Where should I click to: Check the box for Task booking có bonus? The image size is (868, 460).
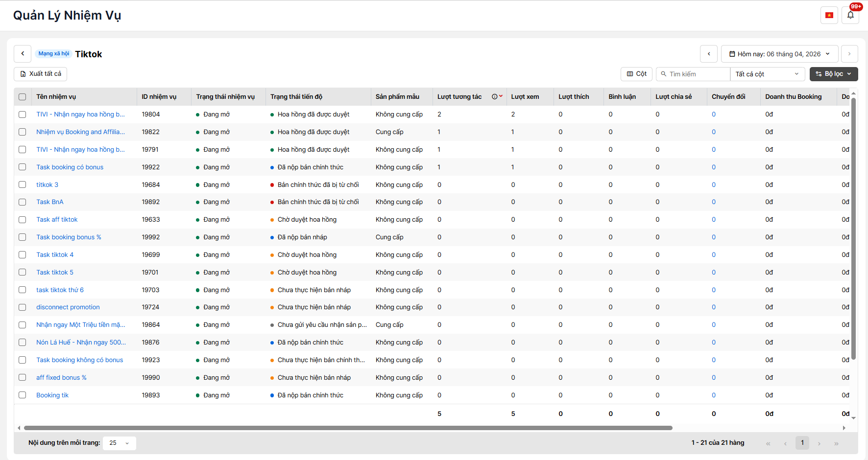pos(23,167)
